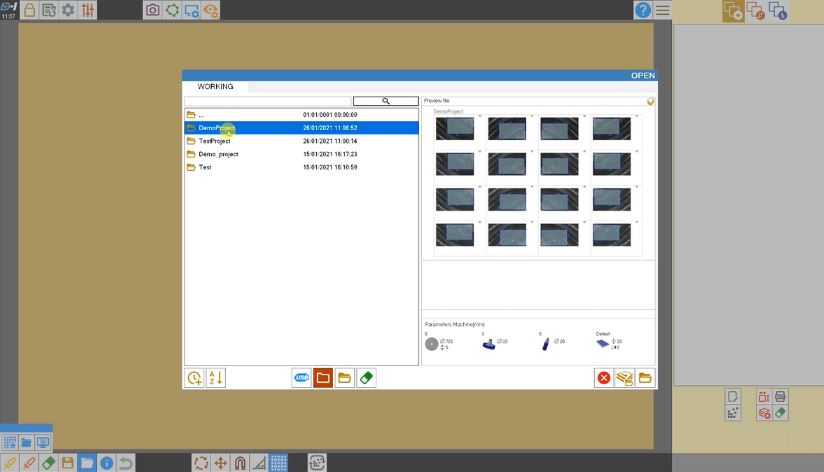Click the search magnifier button
The image size is (824, 472).
(386, 101)
